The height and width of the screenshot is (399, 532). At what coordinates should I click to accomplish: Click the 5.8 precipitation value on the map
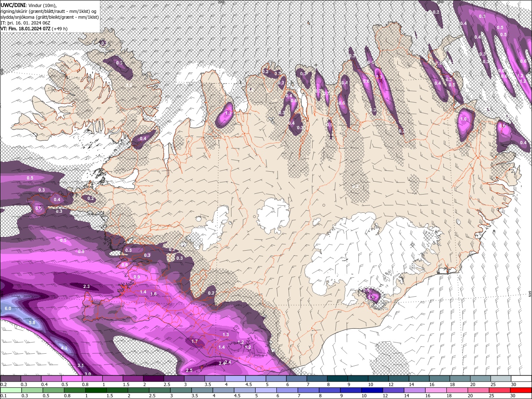click(32, 323)
